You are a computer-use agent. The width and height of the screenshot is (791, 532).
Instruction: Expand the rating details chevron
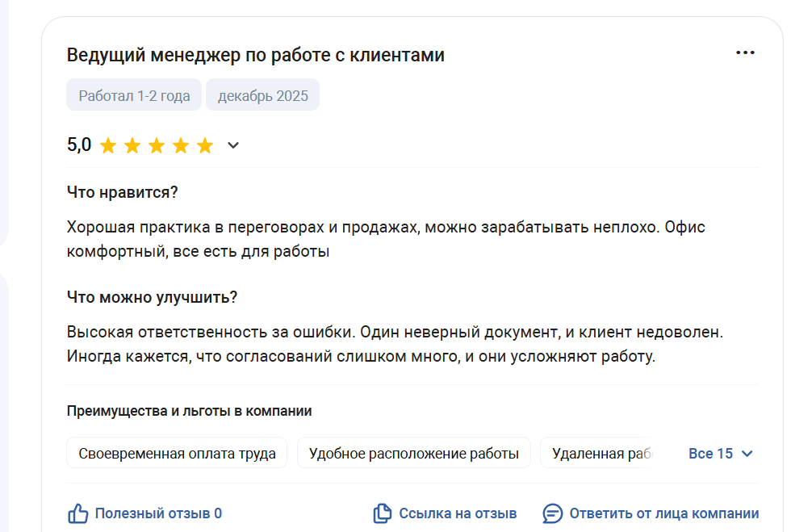[233, 145]
